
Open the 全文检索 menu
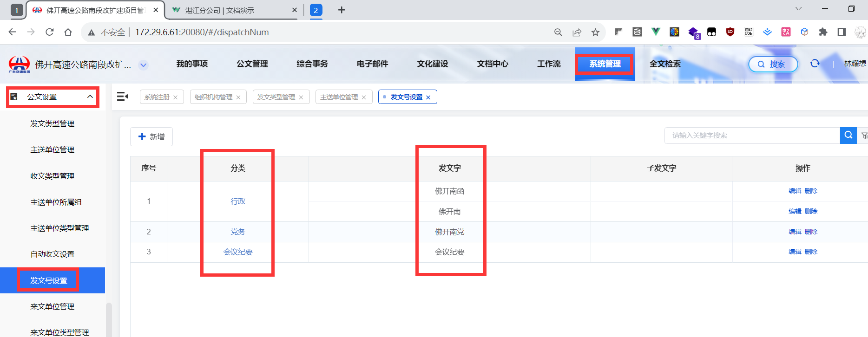pyautogui.click(x=665, y=64)
